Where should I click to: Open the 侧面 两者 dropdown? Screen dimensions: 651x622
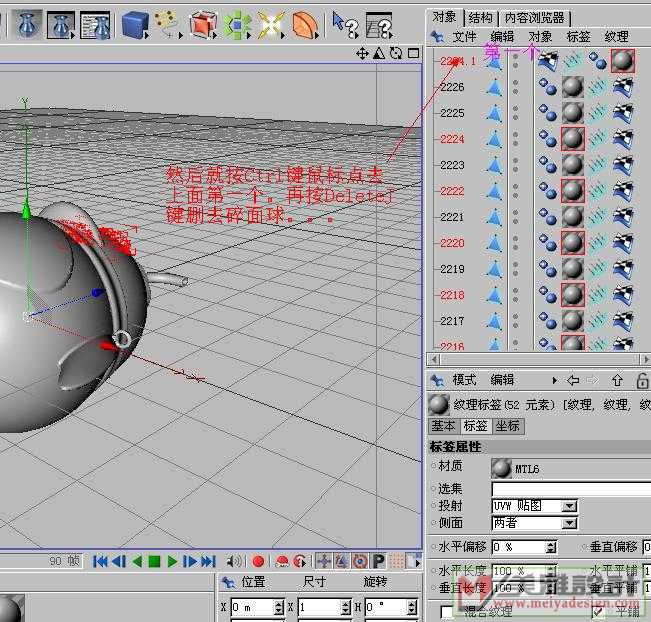coord(568,523)
